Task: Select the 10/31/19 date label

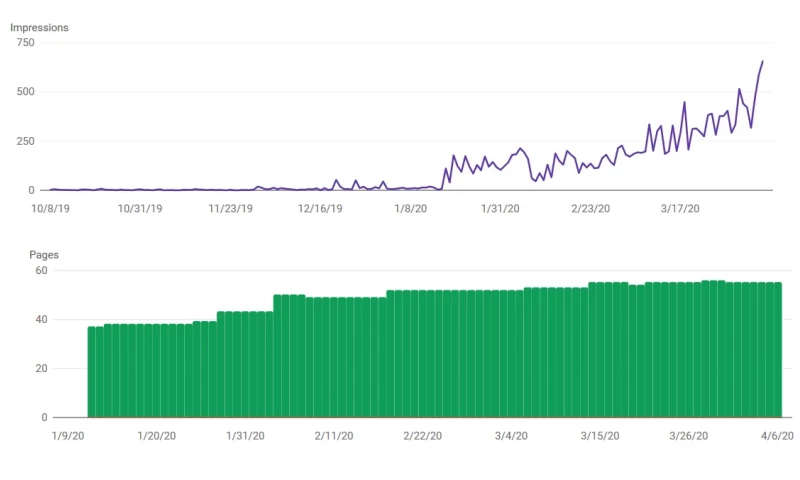Action: 140,208
